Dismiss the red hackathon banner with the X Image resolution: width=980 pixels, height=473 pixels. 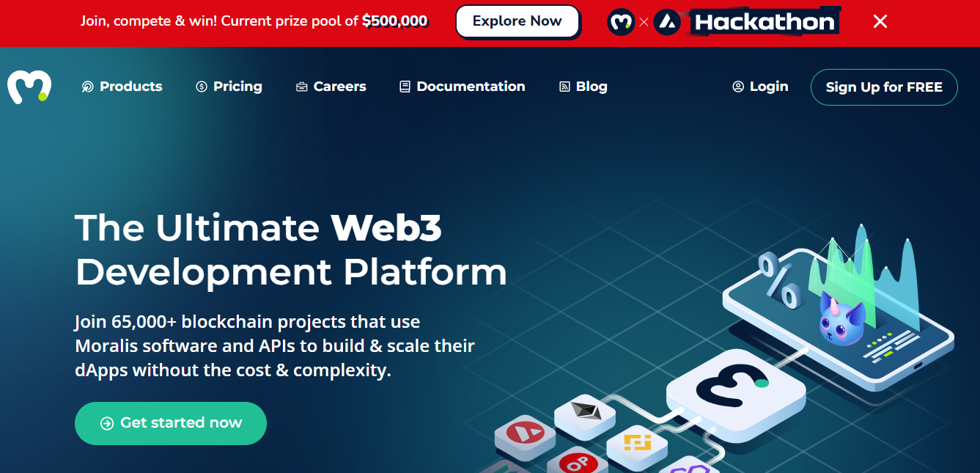880,22
